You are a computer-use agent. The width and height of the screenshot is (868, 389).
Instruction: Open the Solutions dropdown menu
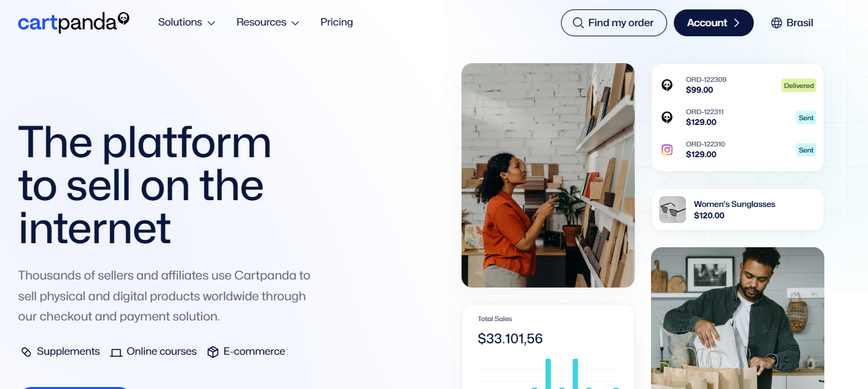187,22
